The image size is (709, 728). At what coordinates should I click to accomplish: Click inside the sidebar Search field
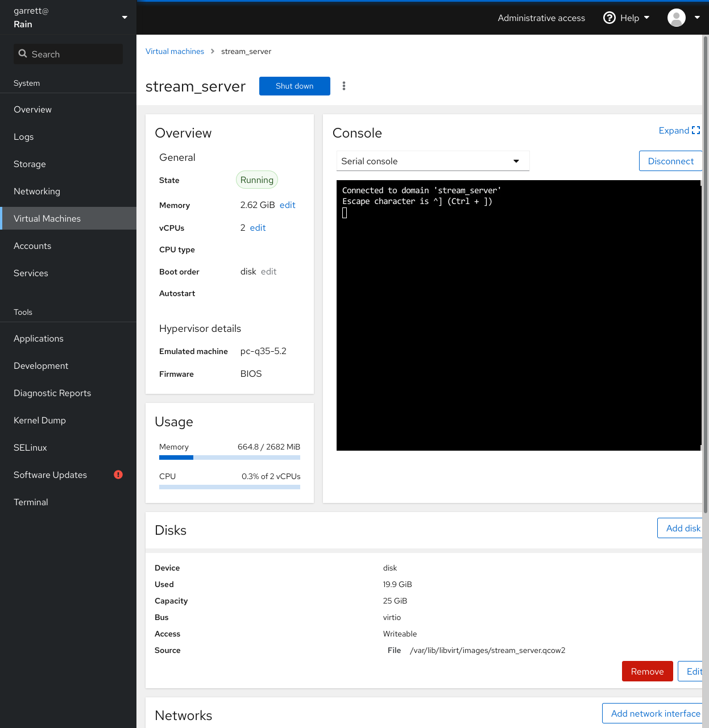click(68, 53)
